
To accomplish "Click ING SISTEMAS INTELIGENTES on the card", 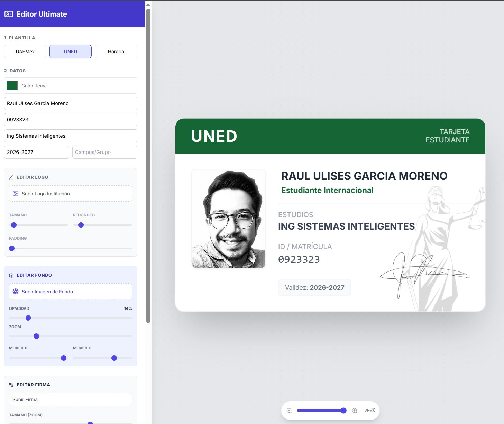I will pos(346,227).
